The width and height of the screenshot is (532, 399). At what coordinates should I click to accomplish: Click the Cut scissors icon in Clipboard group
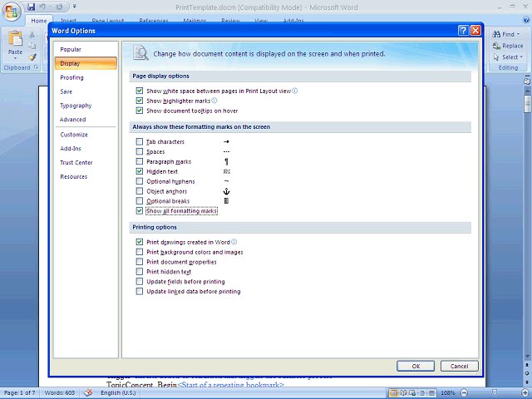pos(32,35)
